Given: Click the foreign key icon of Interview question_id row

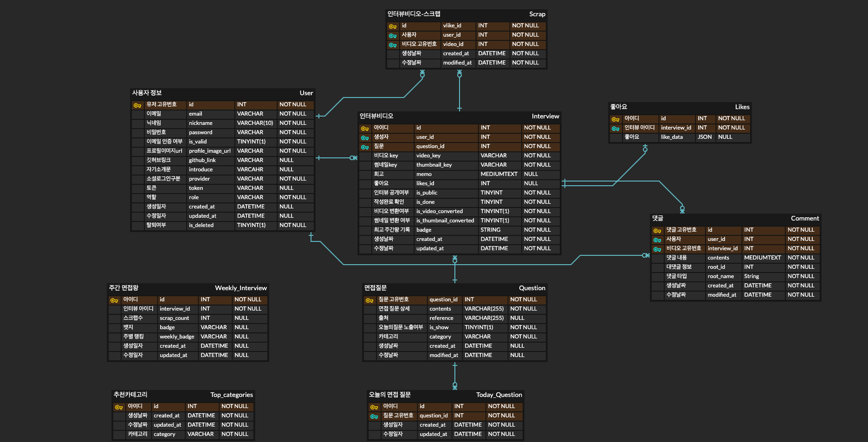Looking at the screenshot, I should pyautogui.click(x=365, y=147).
